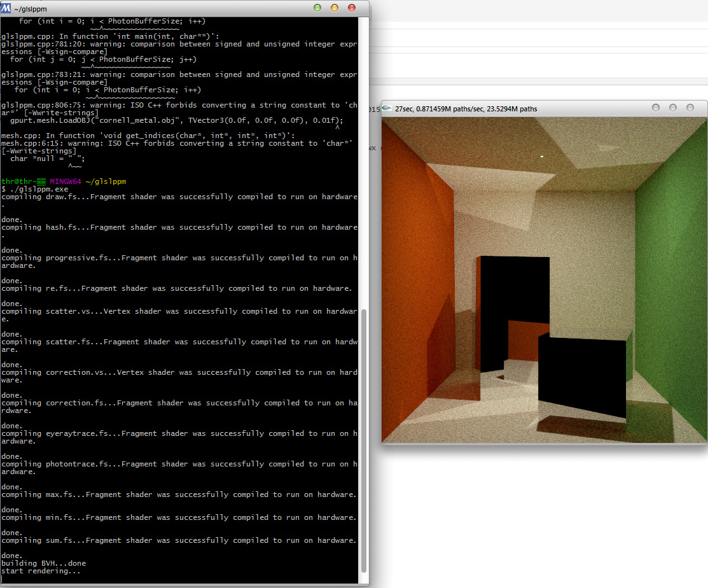
Task: Click the 'gpurt.mesh.LoadOBJ' code line
Action: click(177, 120)
